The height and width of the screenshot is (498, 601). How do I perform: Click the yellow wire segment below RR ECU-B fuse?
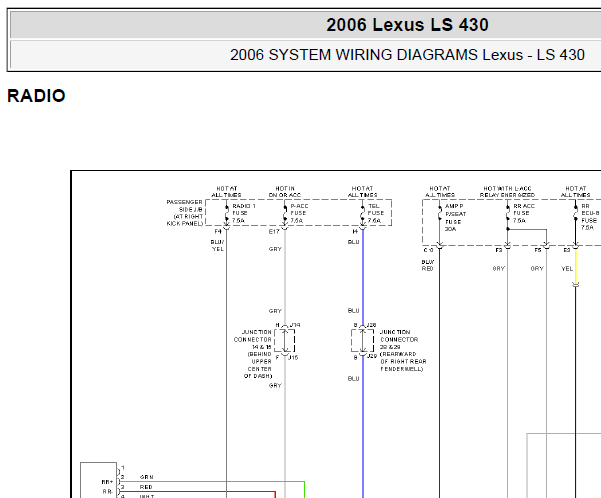[x=575, y=265]
